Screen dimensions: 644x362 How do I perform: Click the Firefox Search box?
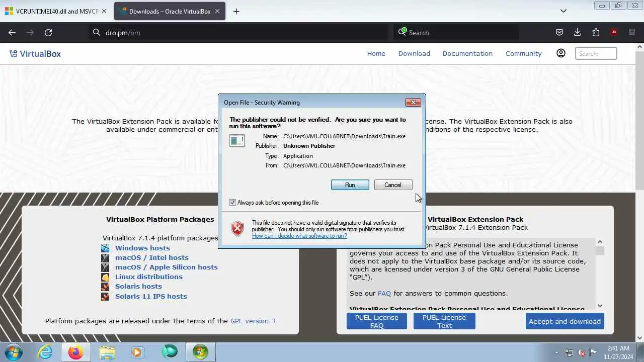coord(457,32)
